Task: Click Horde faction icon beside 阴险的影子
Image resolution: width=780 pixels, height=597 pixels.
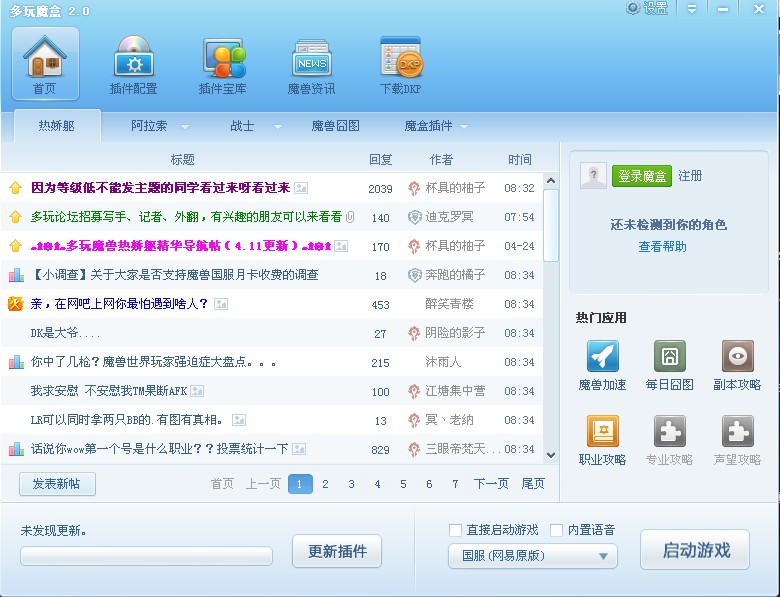Action: 414,333
